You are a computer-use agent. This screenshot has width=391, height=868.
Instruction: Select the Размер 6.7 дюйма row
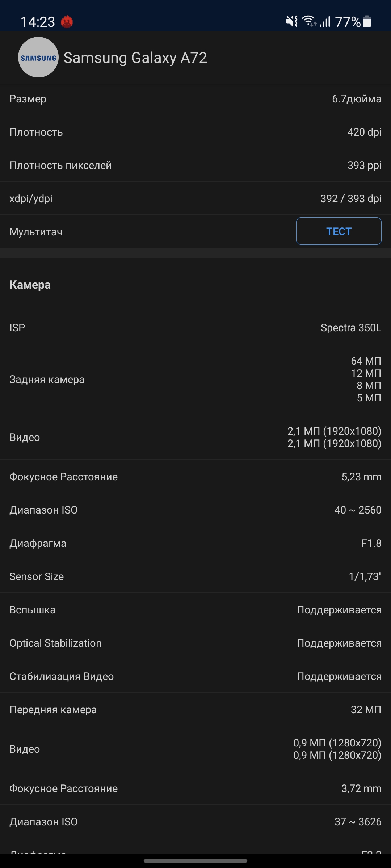(195, 99)
